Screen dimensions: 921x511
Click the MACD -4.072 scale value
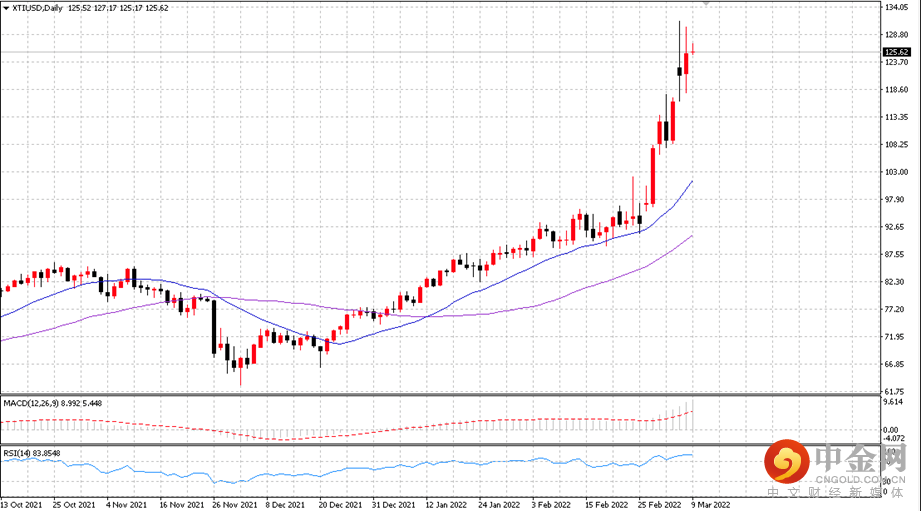(894, 438)
